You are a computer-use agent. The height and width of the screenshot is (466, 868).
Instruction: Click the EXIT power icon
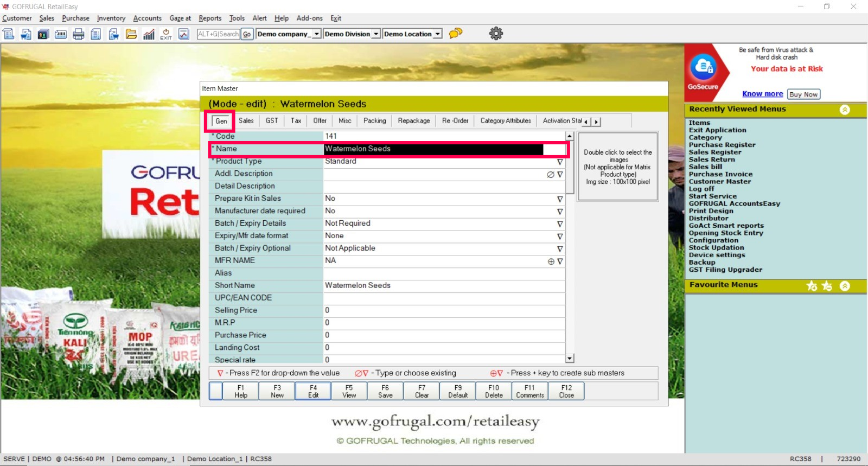point(166,34)
